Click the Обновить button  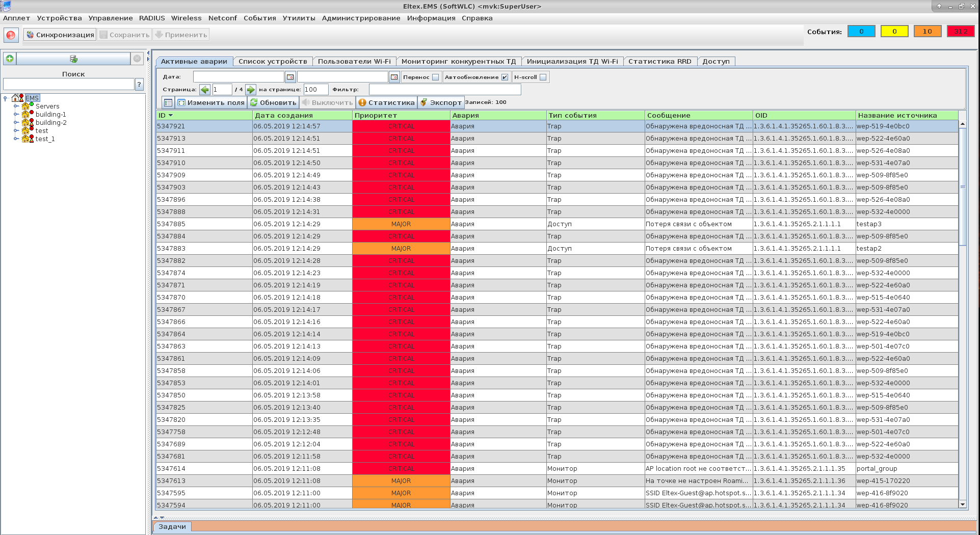[x=273, y=102]
